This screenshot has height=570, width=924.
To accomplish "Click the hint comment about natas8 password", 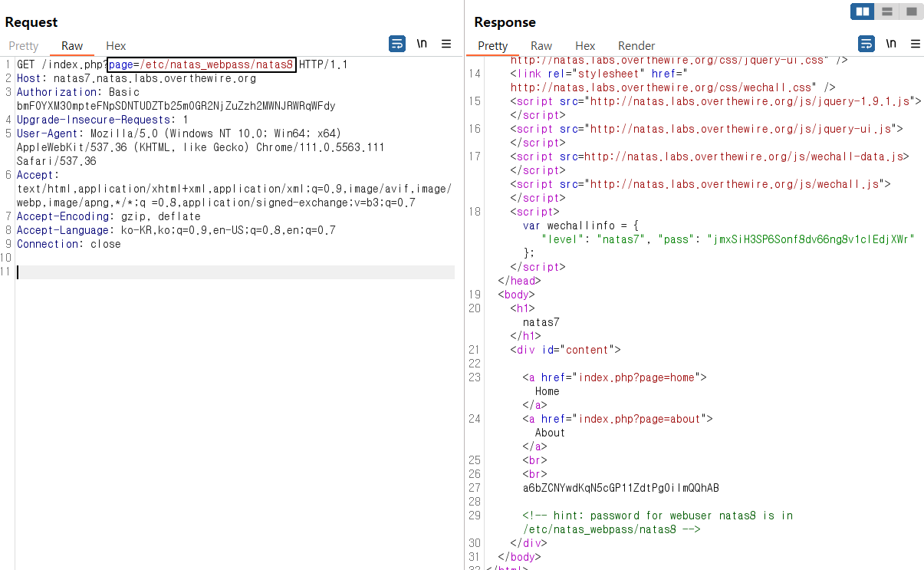I will (658, 522).
